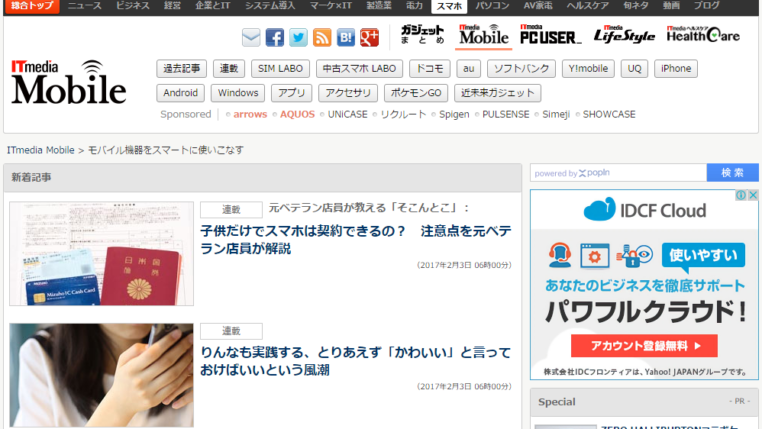Select パソコン in top navigation
Screen dimensions: 762x429
[x=492, y=6]
